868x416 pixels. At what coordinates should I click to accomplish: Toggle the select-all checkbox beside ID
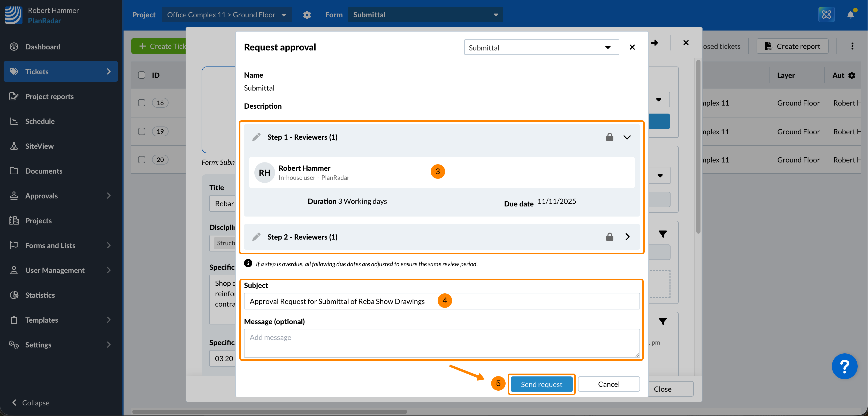click(x=142, y=75)
